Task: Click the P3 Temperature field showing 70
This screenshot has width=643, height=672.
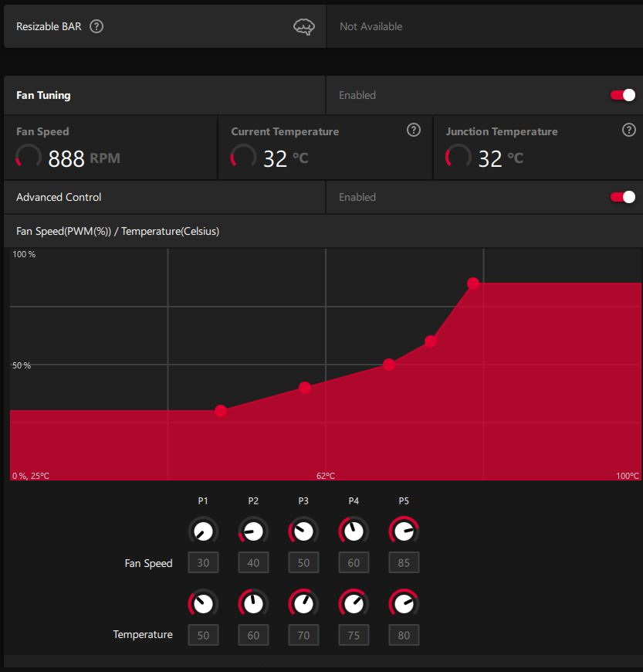Action: (303, 635)
